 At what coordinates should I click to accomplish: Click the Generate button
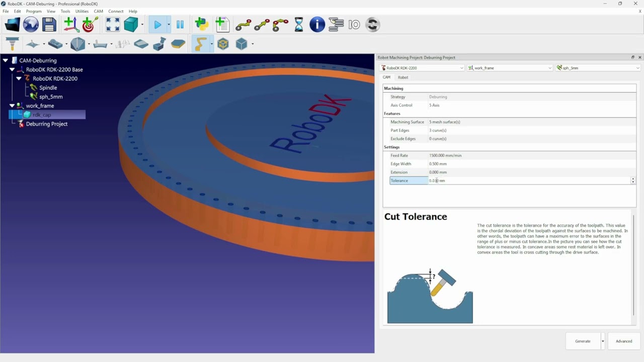coord(583,341)
